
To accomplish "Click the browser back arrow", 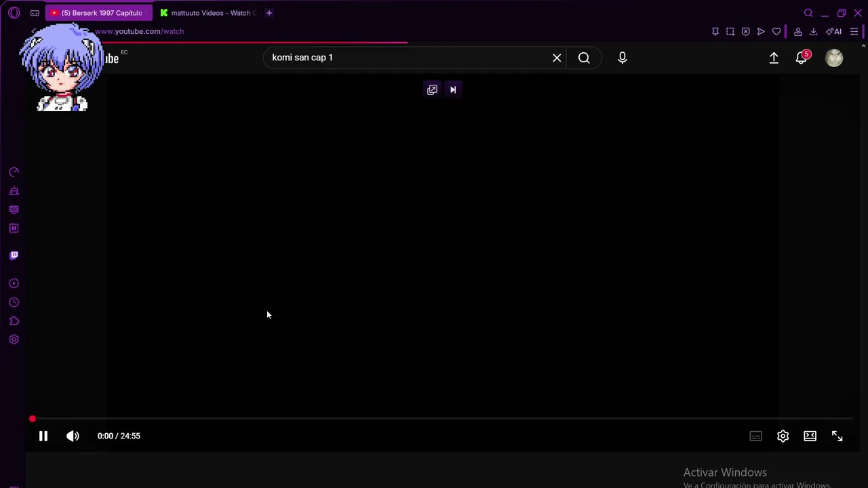I will click(x=34, y=31).
